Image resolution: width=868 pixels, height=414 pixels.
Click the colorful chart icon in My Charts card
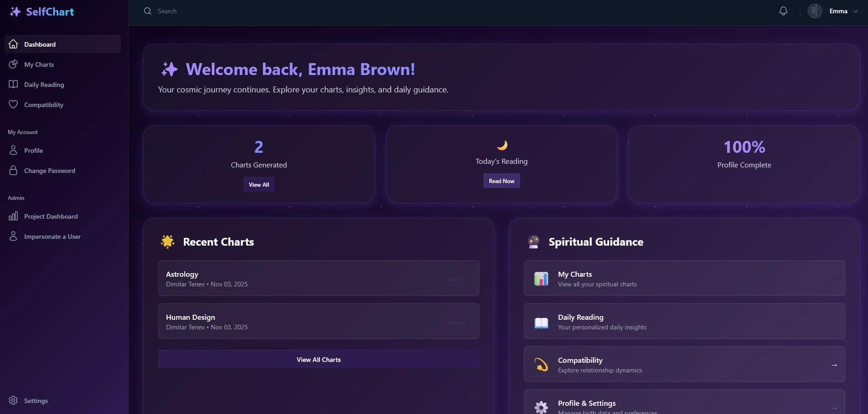coord(541,279)
